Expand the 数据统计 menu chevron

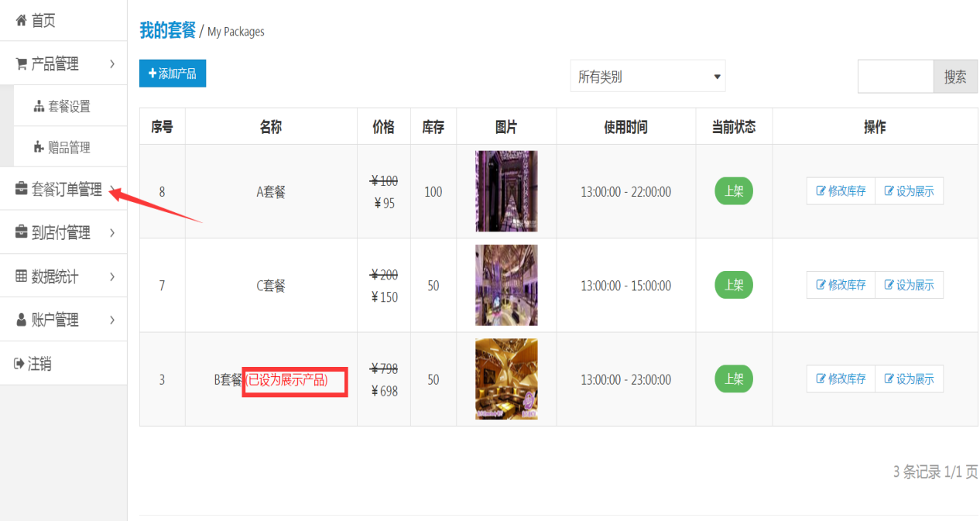[112, 276]
